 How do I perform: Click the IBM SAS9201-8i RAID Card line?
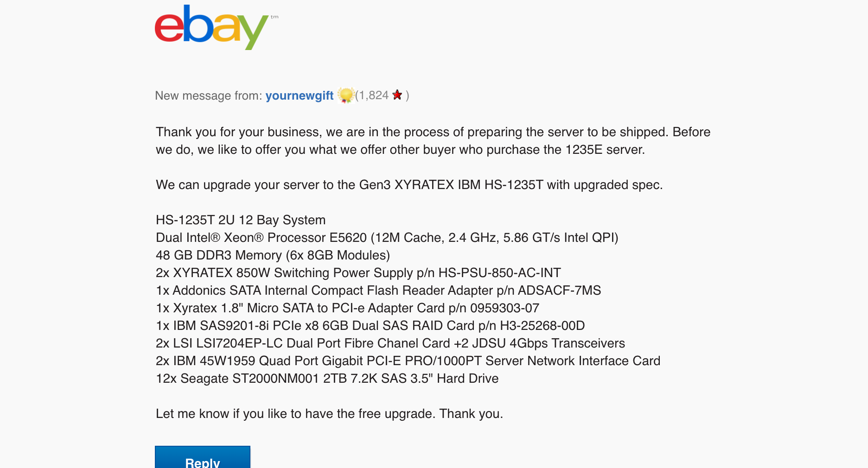pyautogui.click(x=370, y=326)
